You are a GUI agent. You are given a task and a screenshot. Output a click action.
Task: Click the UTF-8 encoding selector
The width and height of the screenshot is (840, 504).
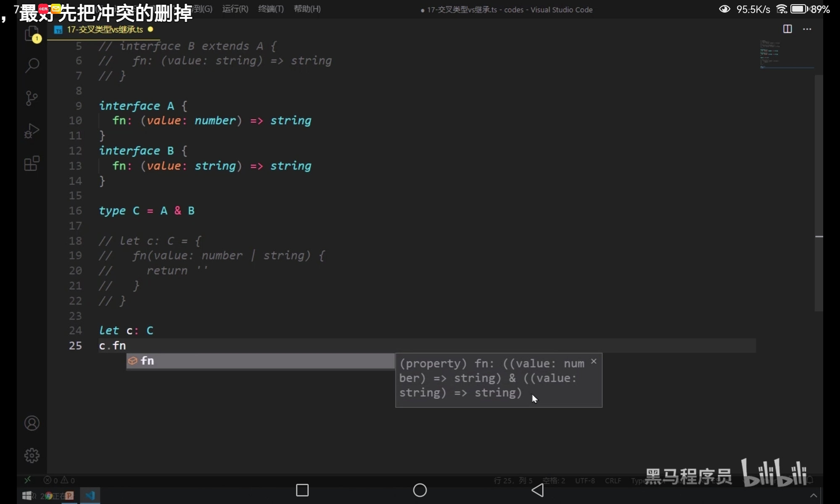[585, 480]
